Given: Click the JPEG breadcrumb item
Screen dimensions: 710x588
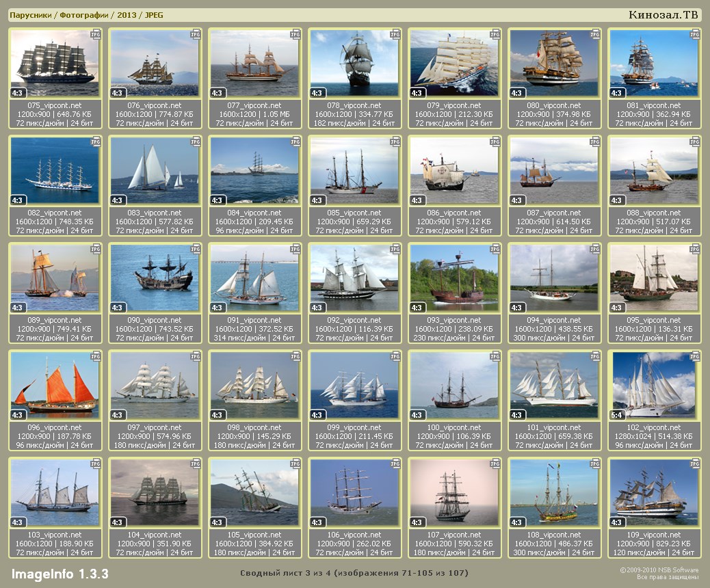Looking at the screenshot, I should [x=154, y=15].
